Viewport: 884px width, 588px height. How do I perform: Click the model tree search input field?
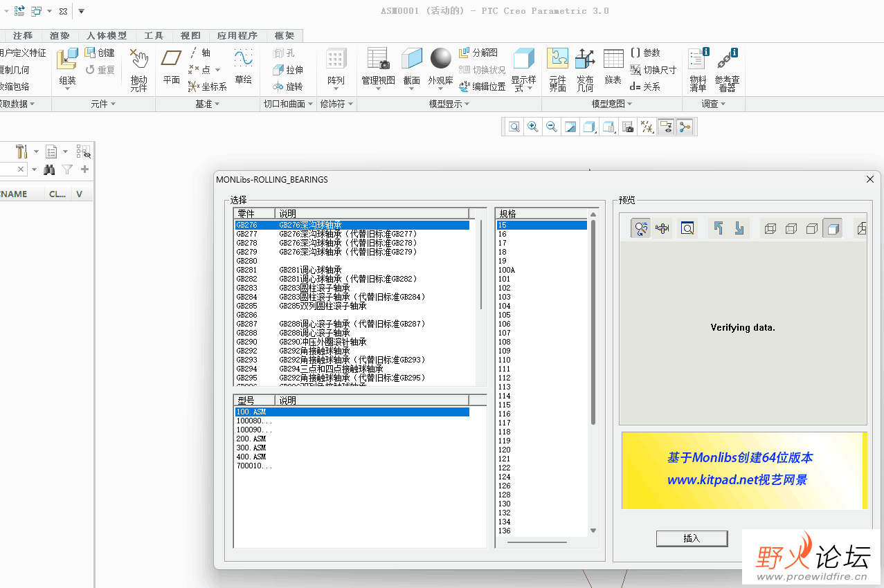(x=14, y=169)
